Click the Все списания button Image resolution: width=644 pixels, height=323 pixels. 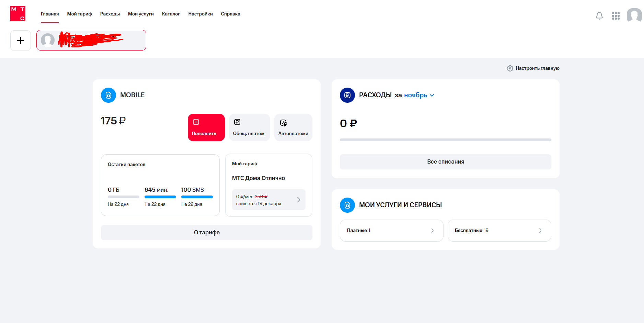coord(445,162)
